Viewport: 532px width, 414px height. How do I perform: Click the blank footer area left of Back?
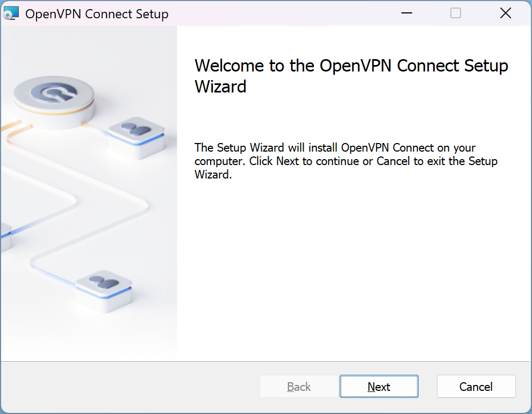tap(129, 387)
